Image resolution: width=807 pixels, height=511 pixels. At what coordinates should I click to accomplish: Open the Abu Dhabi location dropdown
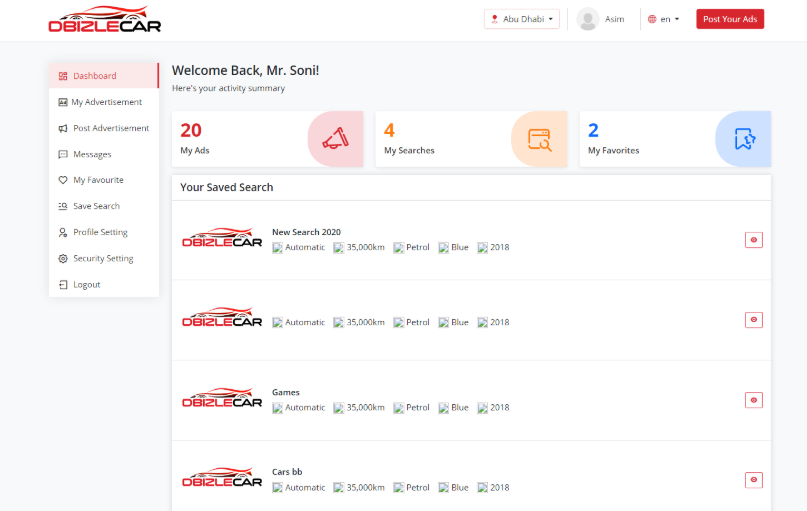pos(521,19)
